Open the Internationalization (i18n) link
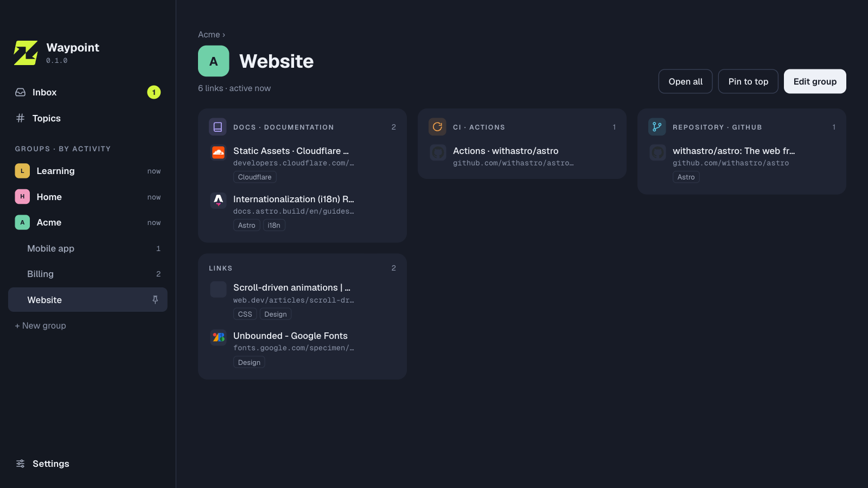 (x=293, y=199)
